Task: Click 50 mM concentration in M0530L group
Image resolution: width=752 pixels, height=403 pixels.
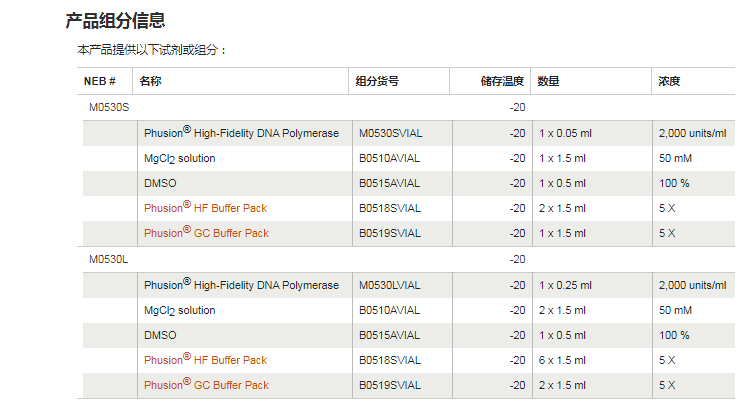Action: click(675, 310)
